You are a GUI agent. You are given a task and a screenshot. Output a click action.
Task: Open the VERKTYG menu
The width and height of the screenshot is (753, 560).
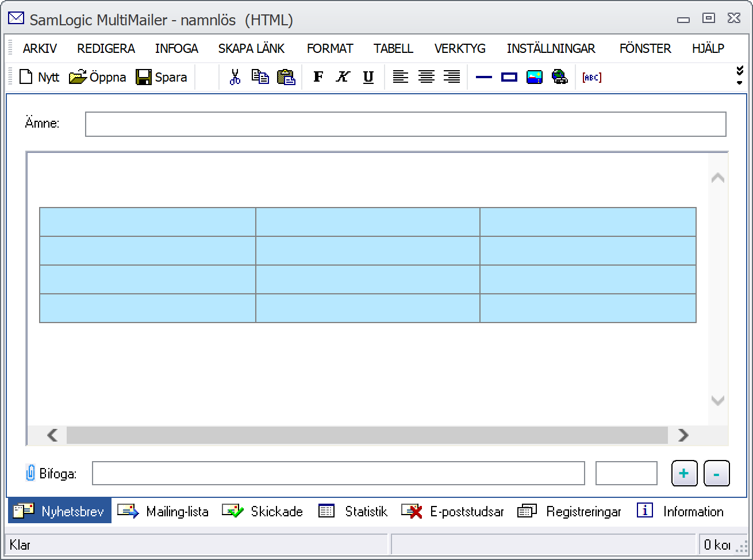pyautogui.click(x=460, y=49)
